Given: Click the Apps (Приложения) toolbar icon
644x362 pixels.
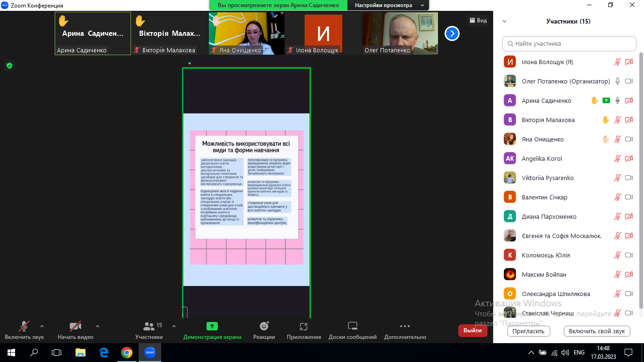Looking at the screenshot, I should 304,326.
